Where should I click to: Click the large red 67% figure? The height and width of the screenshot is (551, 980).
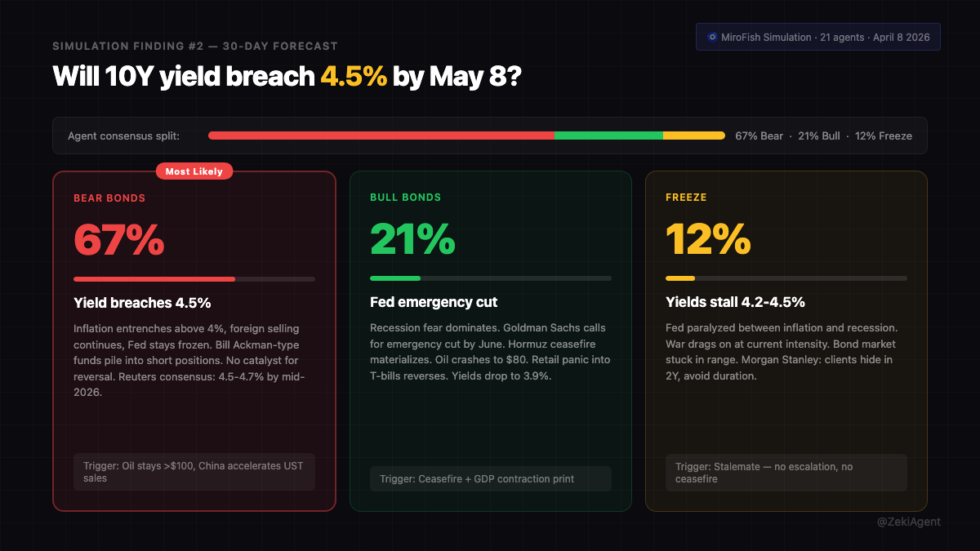click(x=119, y=240)
